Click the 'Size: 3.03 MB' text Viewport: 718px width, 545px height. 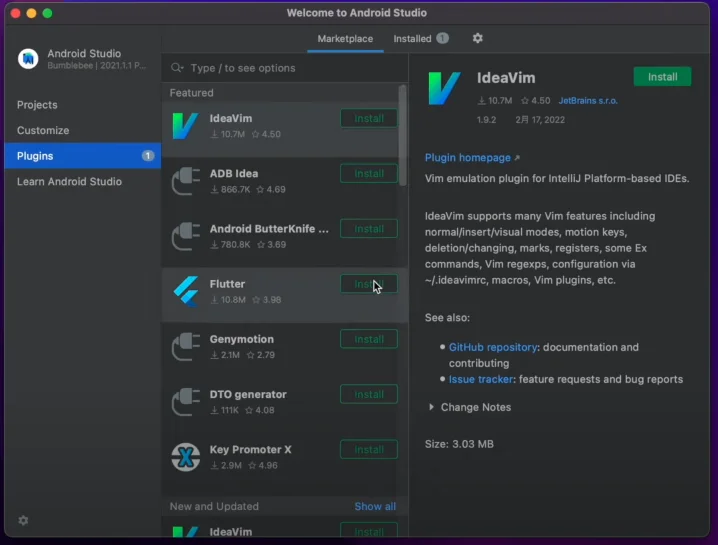pos(459,444)
